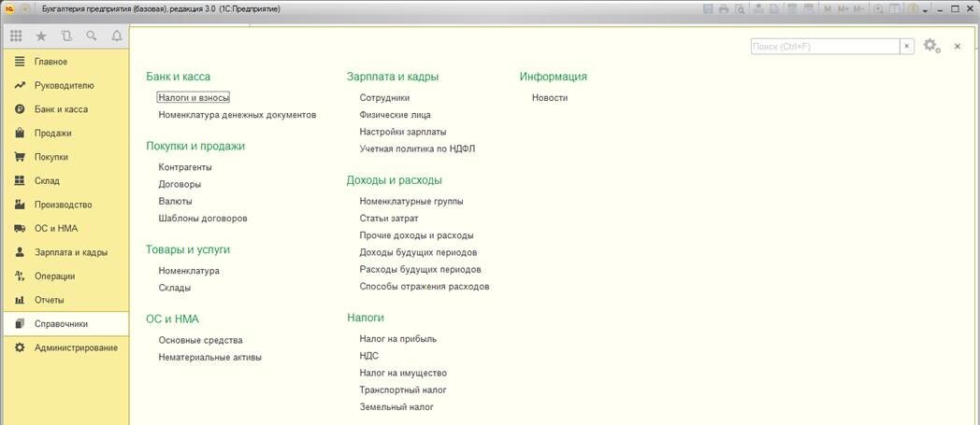
Task: Open Налог на прибыль link
Action: [398, 339]
